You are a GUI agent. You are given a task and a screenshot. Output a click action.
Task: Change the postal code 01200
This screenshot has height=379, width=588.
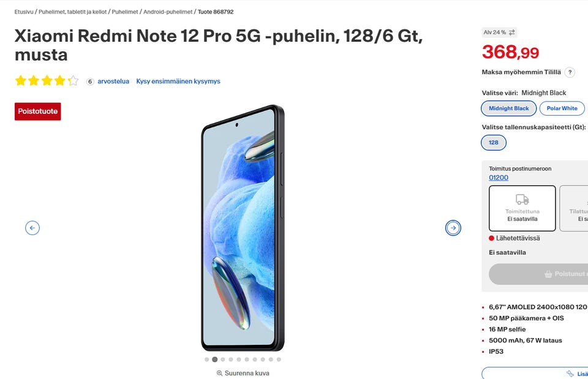click(499, 178)
